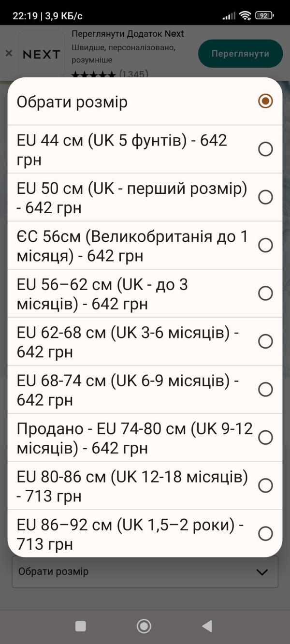Choose EU 62-68 см 3-6 місяців option
Screen dimensions: 290x644
[265, 341]
